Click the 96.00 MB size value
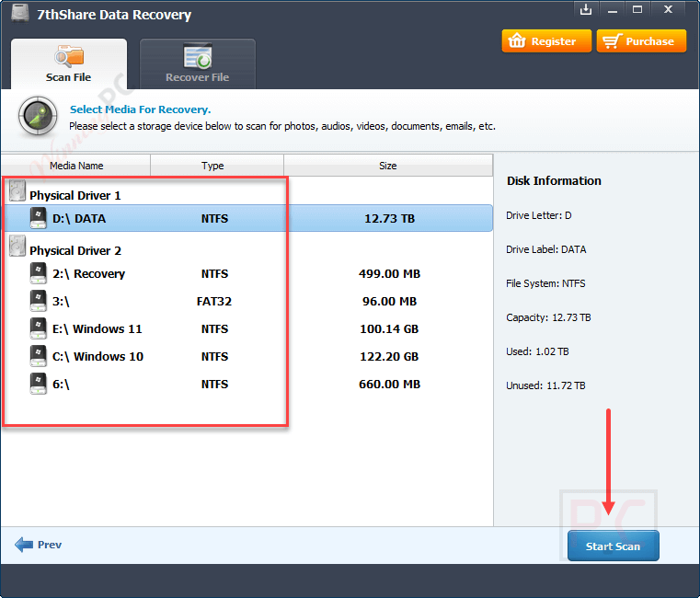 tap(389, 302)
